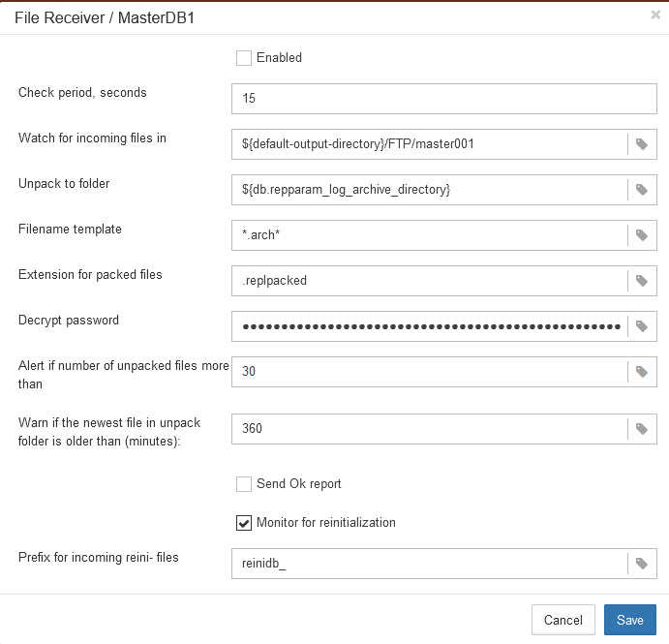Enable the File Receiver with Enabled checkbox
Image resolution: width=669 pixels, height=644 pixels.
[x=244, y=58]
